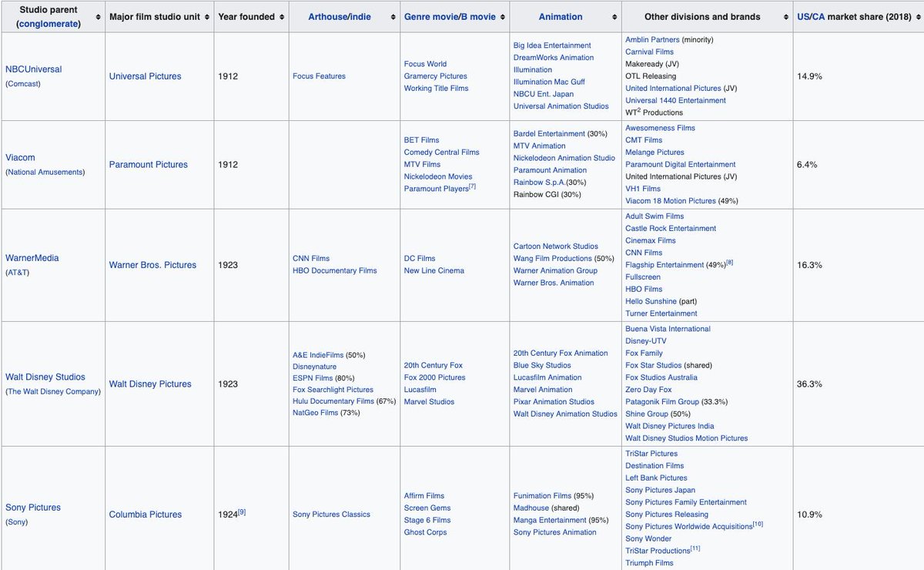
Task: Open the Viacom studio parent link
Action: [20, 158]
